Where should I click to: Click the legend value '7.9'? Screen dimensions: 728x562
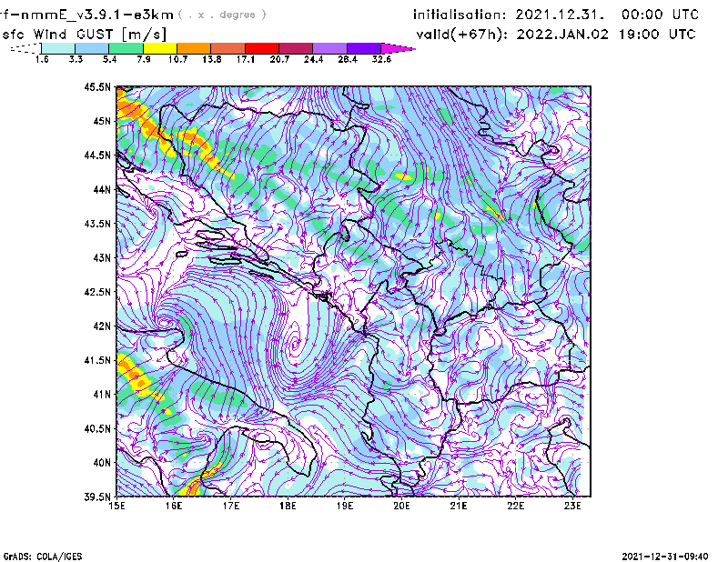(x=144, y=59)
